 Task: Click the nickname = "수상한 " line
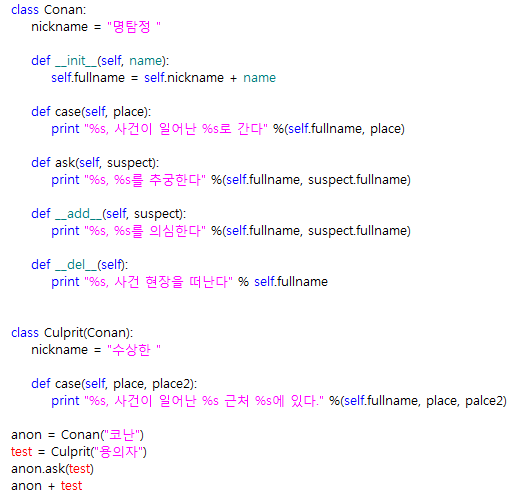[x=96, y=350]
